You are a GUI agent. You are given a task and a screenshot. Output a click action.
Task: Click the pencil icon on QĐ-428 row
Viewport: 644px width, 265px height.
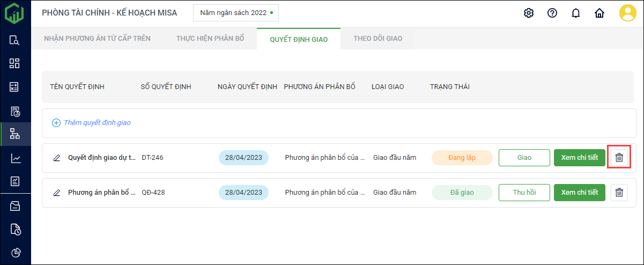pos(57,193)
